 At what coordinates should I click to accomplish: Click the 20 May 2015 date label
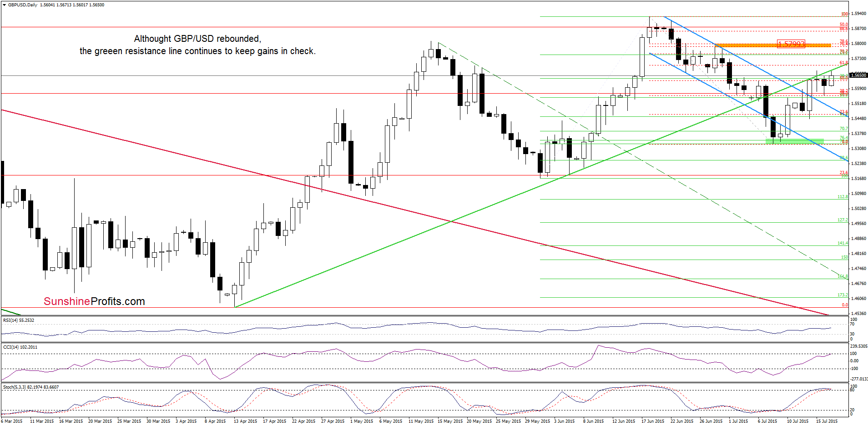(479, 421)
